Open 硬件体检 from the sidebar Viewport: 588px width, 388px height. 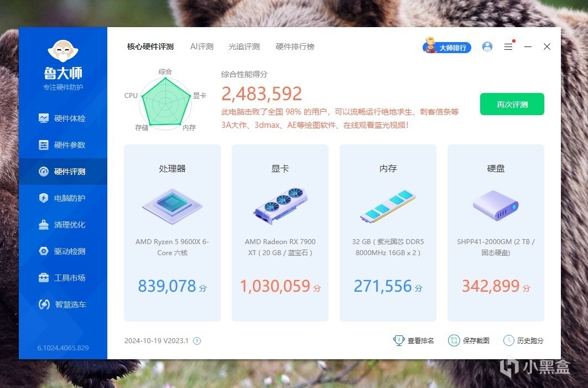(x=63, y=118)
